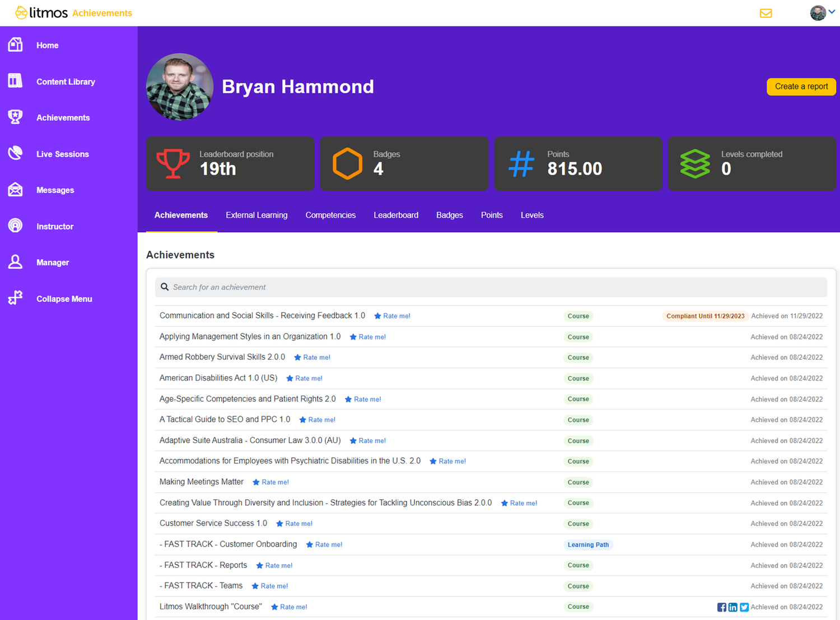Image resolution: width=840 pixels, height=620 pixels.
Task: Share Litmos Walkthrough achievement on Facebook
Action: [x=722, y=607]
